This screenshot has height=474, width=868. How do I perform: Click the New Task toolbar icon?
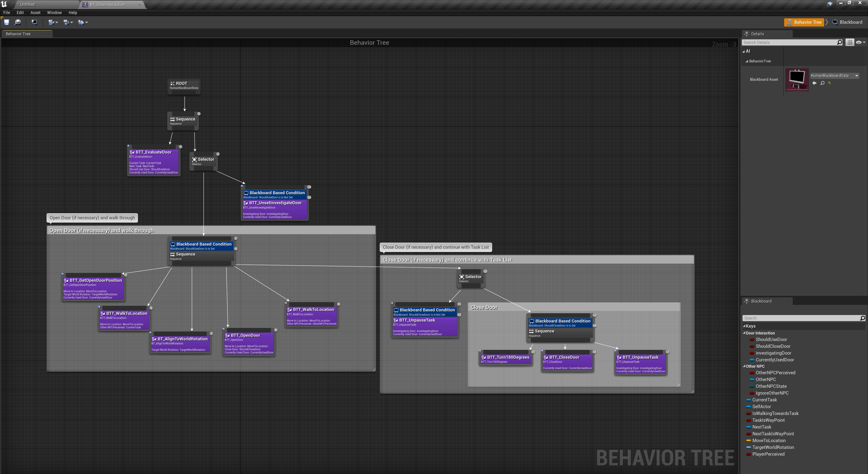click(51, 22)
